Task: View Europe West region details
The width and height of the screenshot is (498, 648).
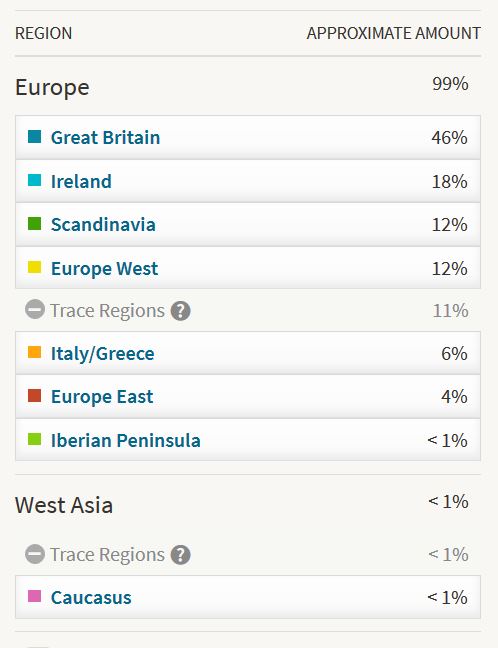Action: [104, 269]
